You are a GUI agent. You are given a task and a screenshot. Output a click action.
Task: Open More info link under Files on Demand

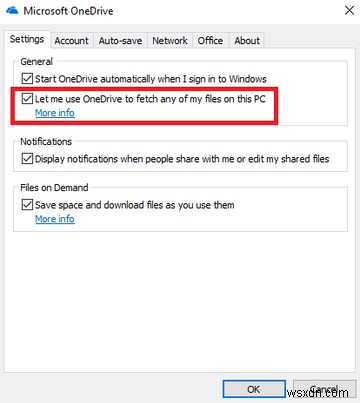[55, 219]
